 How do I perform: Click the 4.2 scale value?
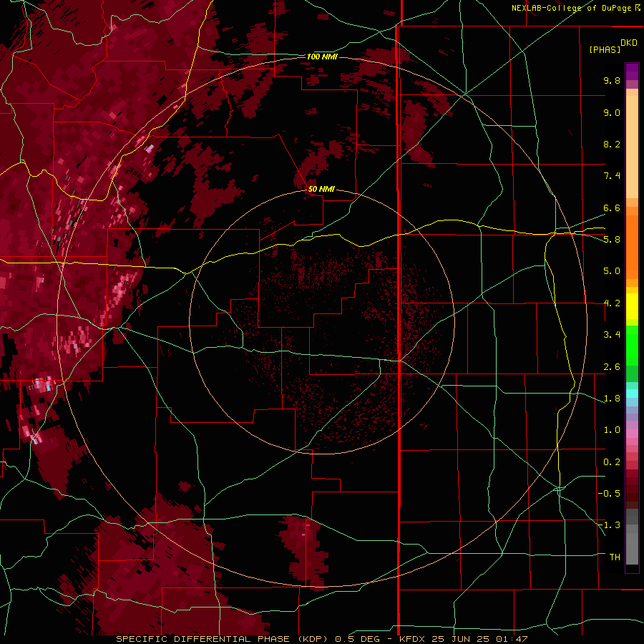[x=612, y=303]
